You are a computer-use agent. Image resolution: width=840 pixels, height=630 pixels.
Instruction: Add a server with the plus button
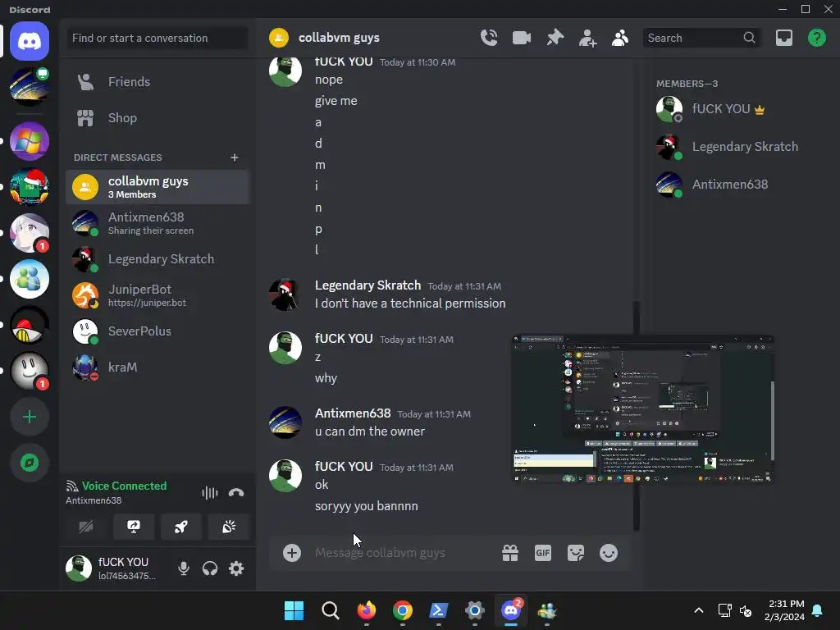(30, 417)
